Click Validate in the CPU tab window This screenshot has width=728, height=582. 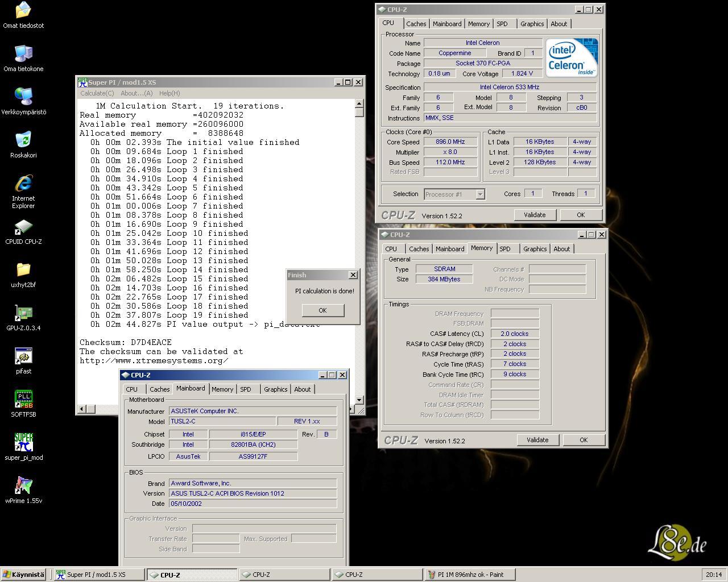coord(535,215)
